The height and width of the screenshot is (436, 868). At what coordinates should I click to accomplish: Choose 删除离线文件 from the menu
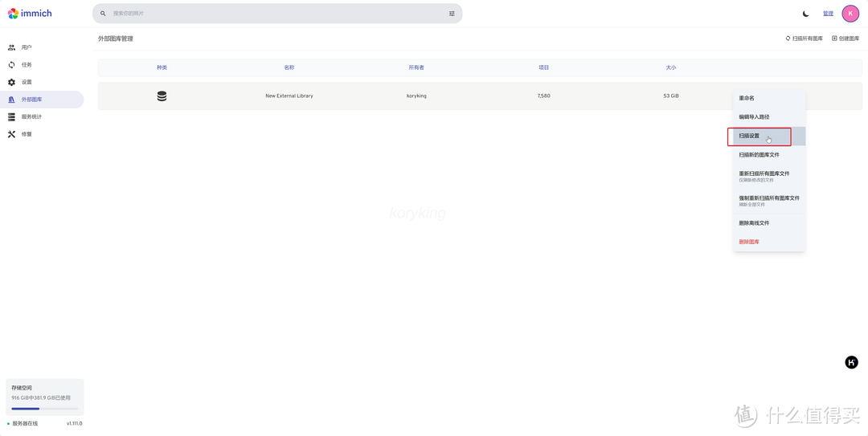pos(769,223)
